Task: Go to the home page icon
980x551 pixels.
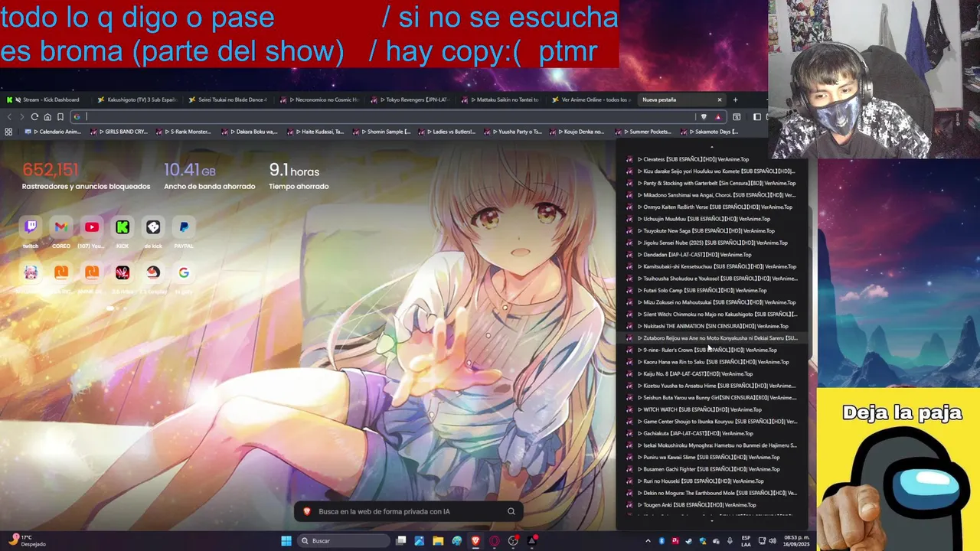Action: pyautogui.click(x=47, y=117)
